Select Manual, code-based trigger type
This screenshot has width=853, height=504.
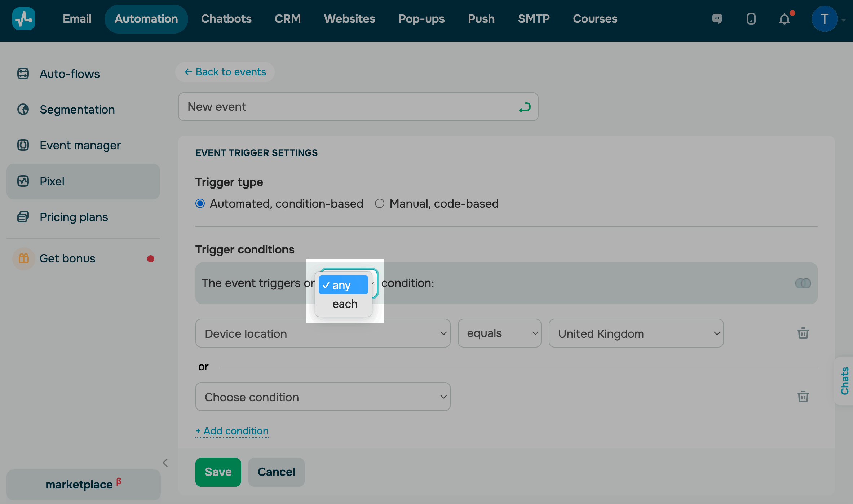tap(380, 204)
